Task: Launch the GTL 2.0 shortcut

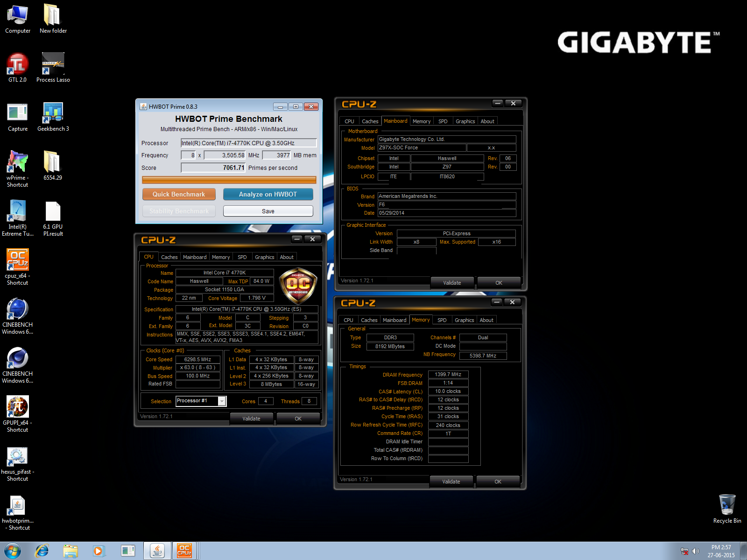Action: [x=18, y=68]
